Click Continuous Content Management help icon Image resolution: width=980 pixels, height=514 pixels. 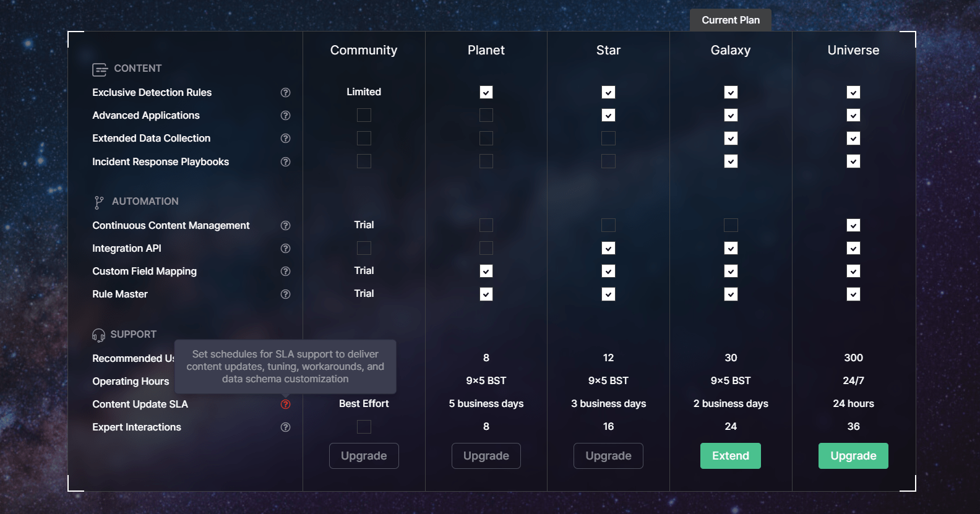pyautogui.click(x=285, y=226)
